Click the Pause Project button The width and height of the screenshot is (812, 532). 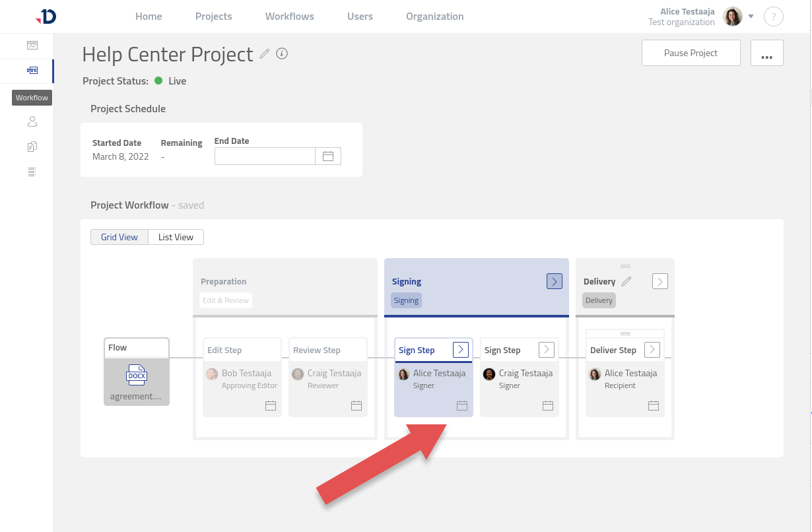(x=691, y=53)
